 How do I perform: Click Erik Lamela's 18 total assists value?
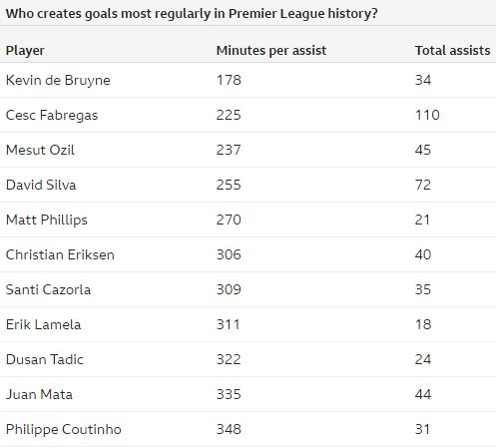coord(423,324)
